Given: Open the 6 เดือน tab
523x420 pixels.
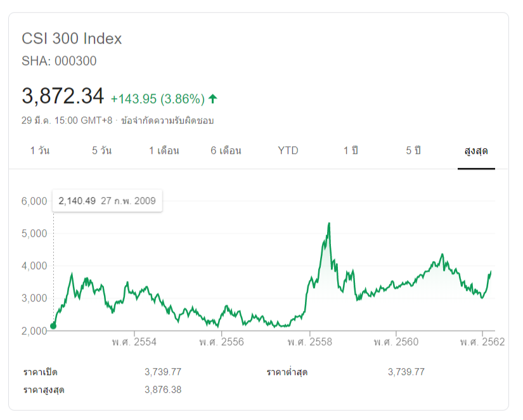Looking at the screenshot, I should (x=226, y=151).
